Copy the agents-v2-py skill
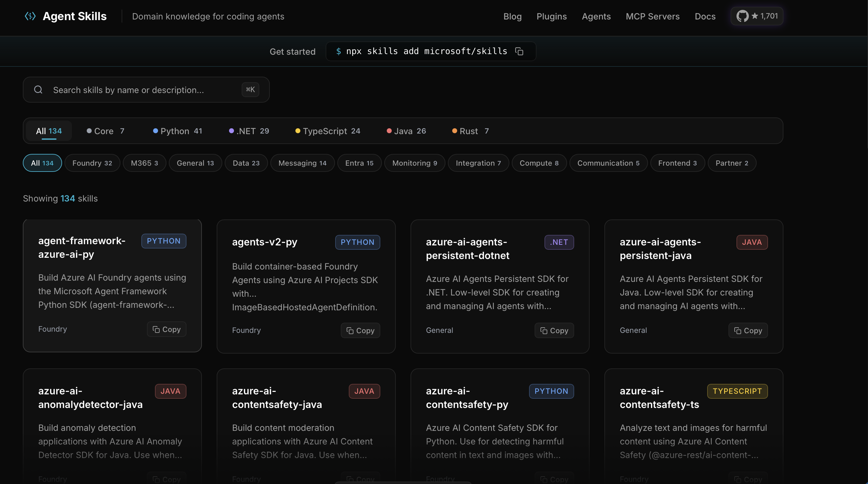 tap(360, 330)
